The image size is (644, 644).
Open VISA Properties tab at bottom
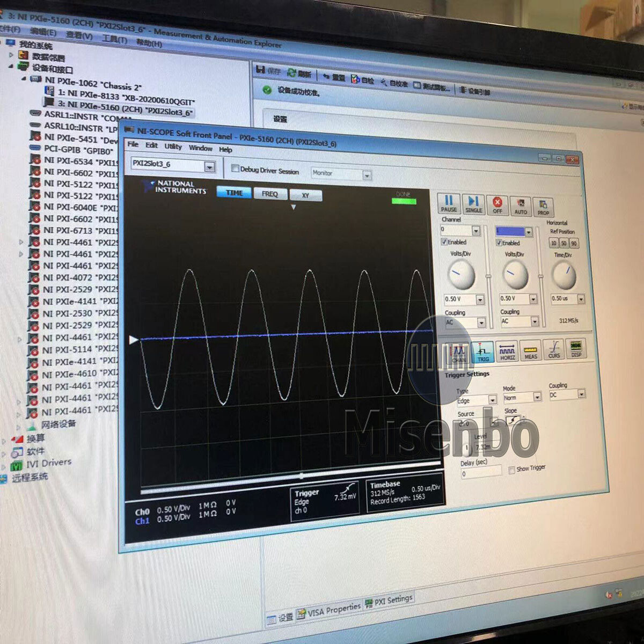click(328, 611)
